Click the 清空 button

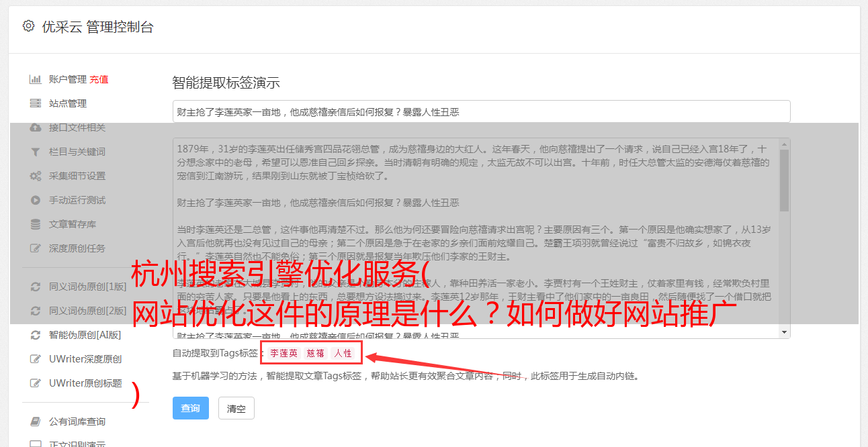click(x=236, y=408)
